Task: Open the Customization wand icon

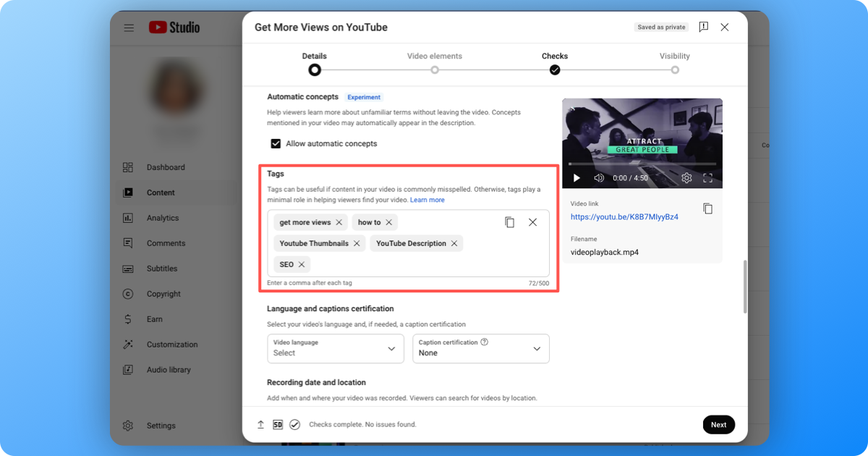Action: 128,345
